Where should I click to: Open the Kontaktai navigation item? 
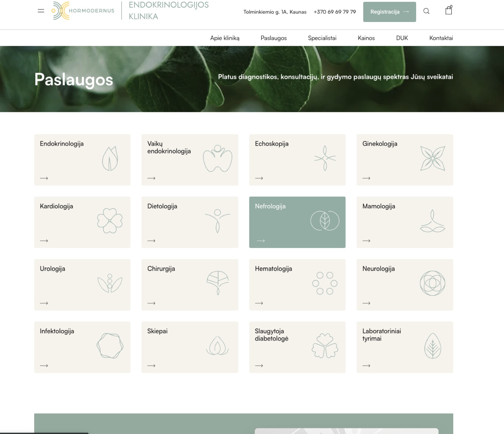pyautogui.click(x=441, y=38)
